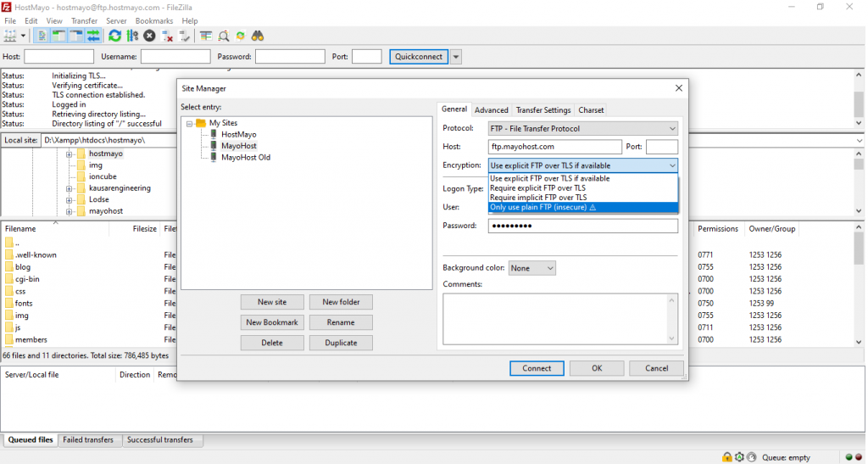Viewport: 868px width, 464px height.
Task: Select the HostMayo site entry
Action: (238, 135)
